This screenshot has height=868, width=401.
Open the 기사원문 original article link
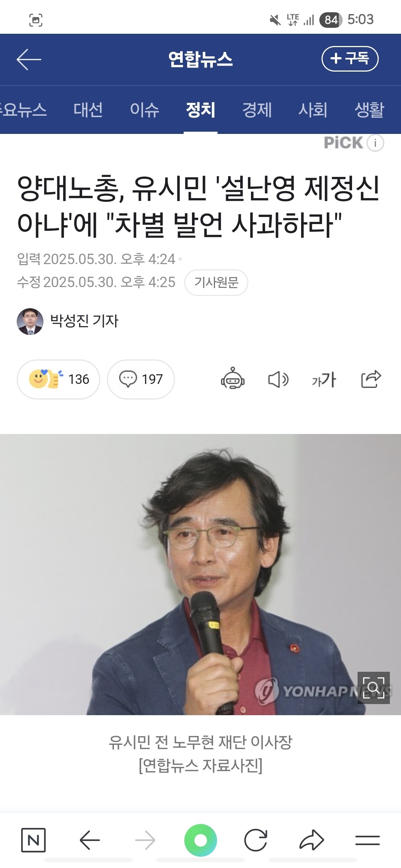click(216, 282)
